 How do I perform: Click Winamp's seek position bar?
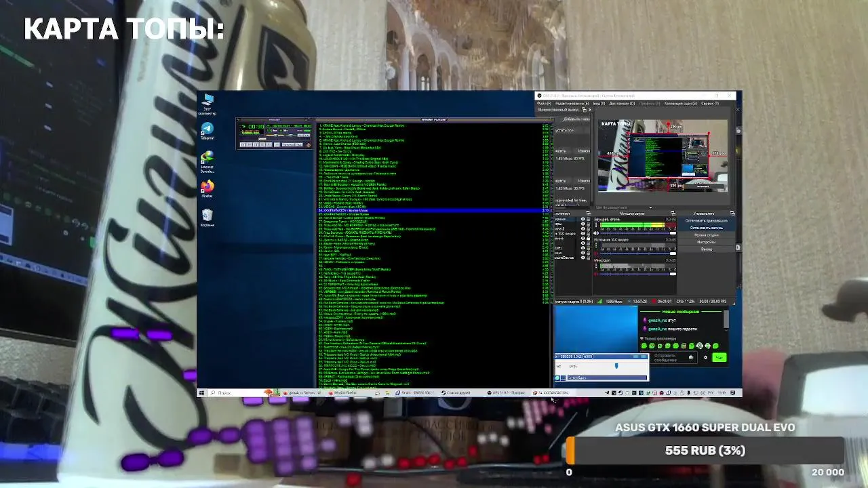pyautogui.click(x=274, y=139)
